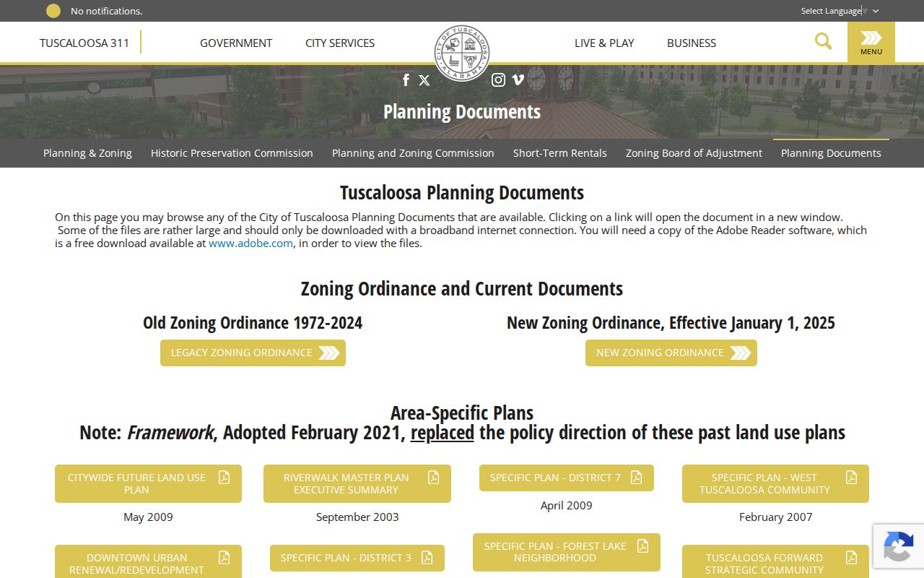Click the PDF icon on Citywide Future Land Use
Image resolution: width=924 pixels, height=578 pixels.
pos(224,478)
